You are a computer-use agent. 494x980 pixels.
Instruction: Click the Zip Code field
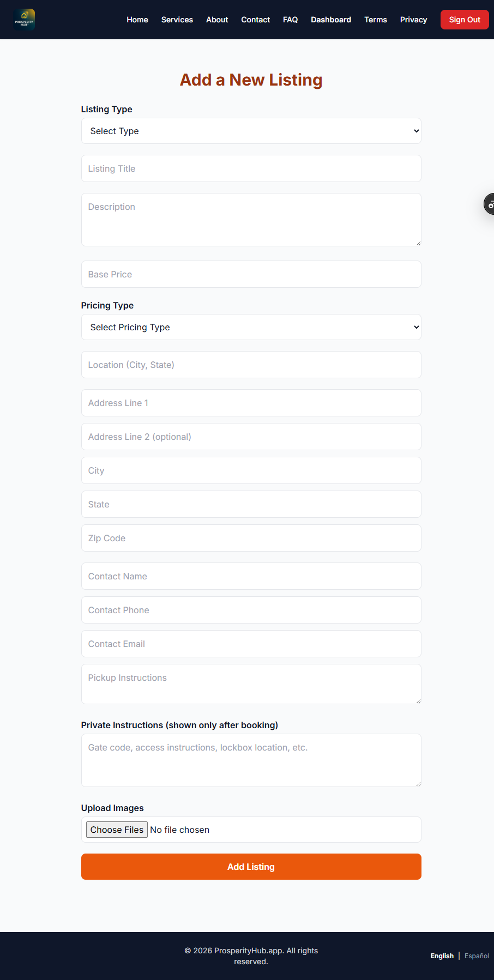coord(251,538)
